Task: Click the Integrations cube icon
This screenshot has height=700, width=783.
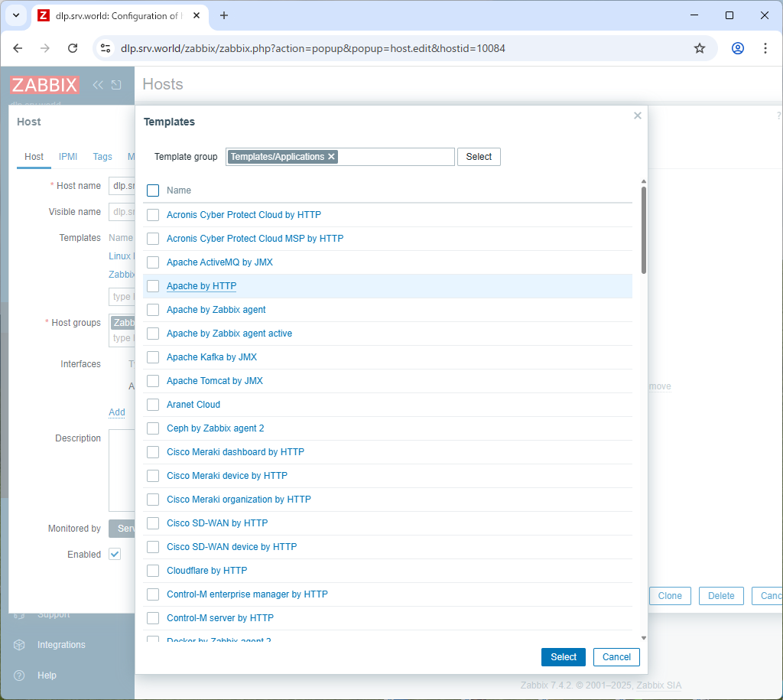Action: point(19,645)
